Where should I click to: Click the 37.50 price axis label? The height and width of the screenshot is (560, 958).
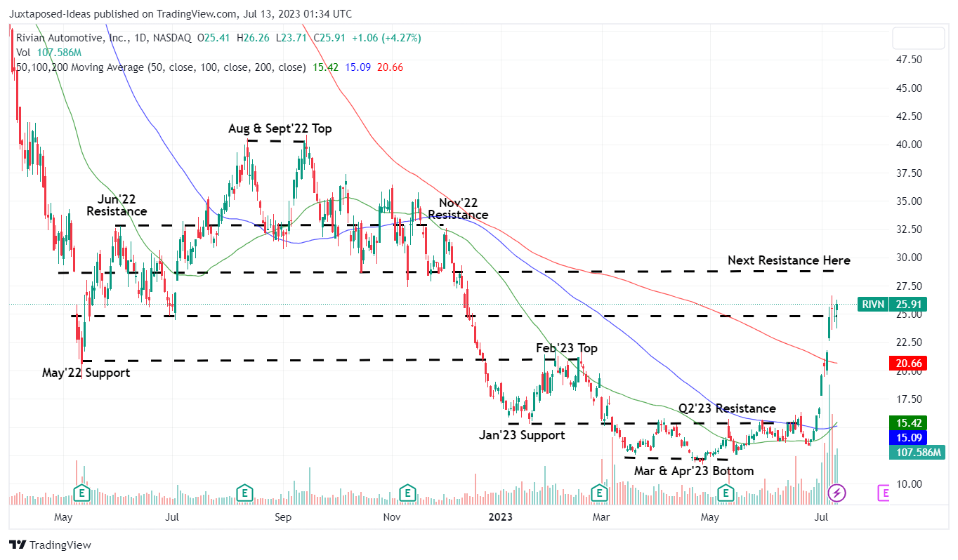(908, 173)
